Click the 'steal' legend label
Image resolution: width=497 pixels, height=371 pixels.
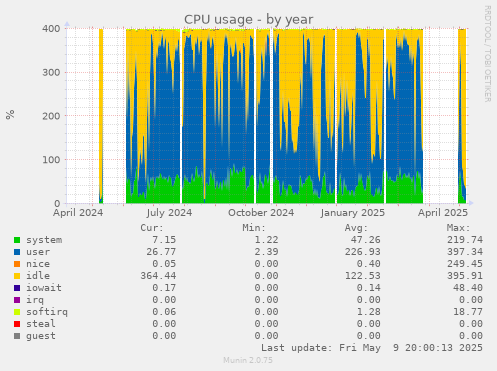click(x=41, y=324)
